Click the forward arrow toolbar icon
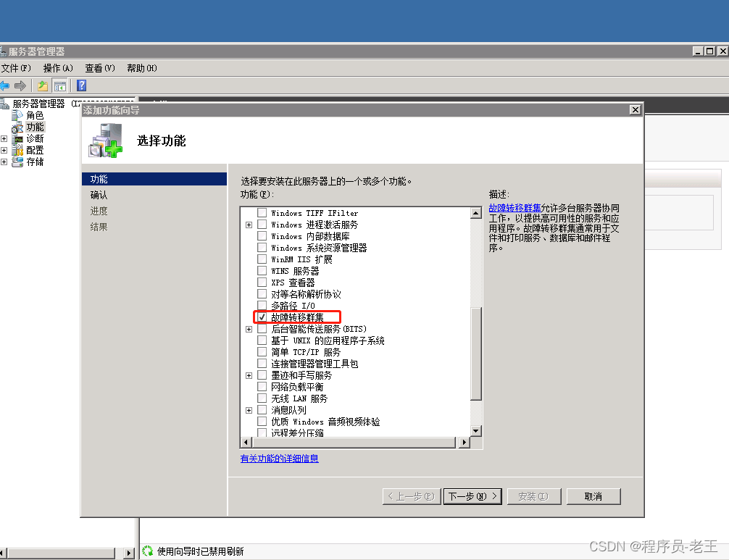This screenshot has height=560, width=729. 20,85
